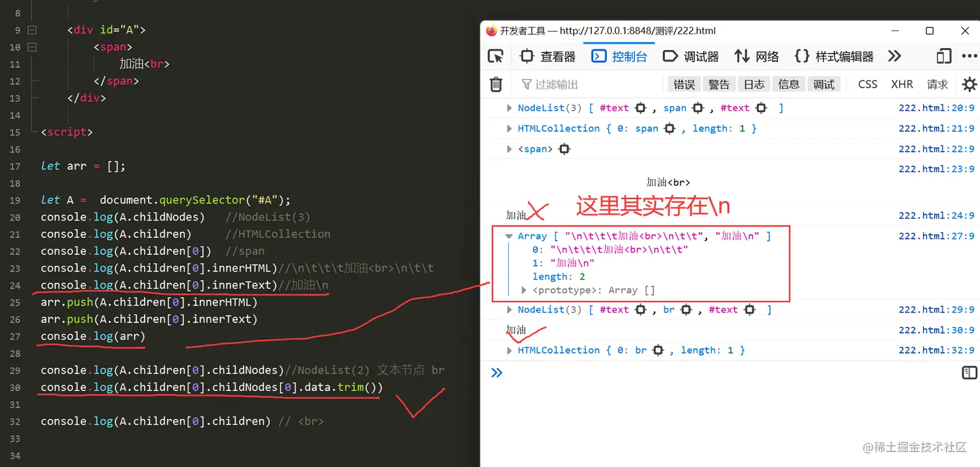This screenshot has height=467, width=980.
Task: Click '<div id="A">' on line 9
Action: 106,30
